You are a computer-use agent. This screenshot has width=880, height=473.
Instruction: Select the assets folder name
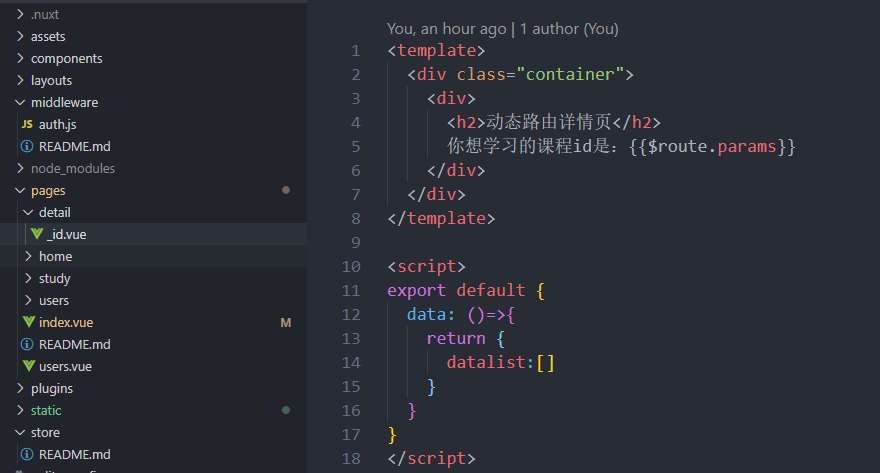tap(48, 36)
